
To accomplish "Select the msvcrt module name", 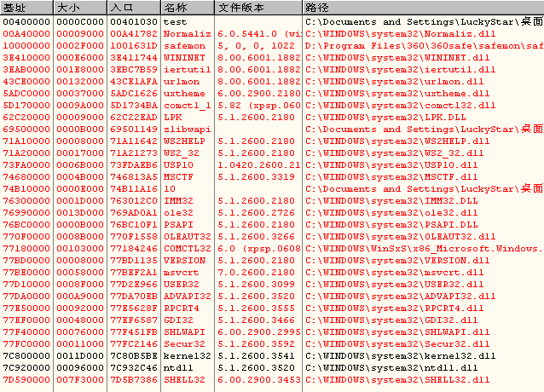I will coord(182,273).
